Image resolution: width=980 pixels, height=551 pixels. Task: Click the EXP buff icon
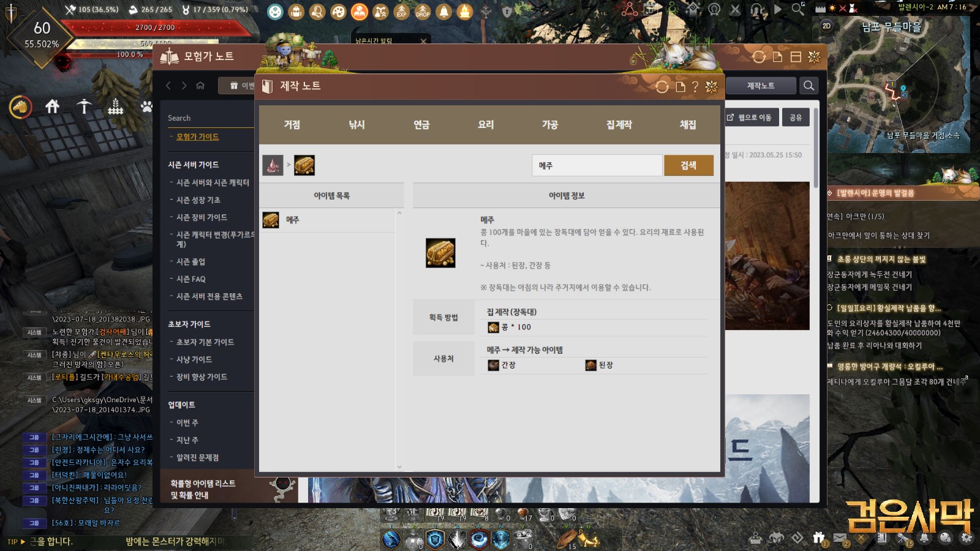(401, 11)
